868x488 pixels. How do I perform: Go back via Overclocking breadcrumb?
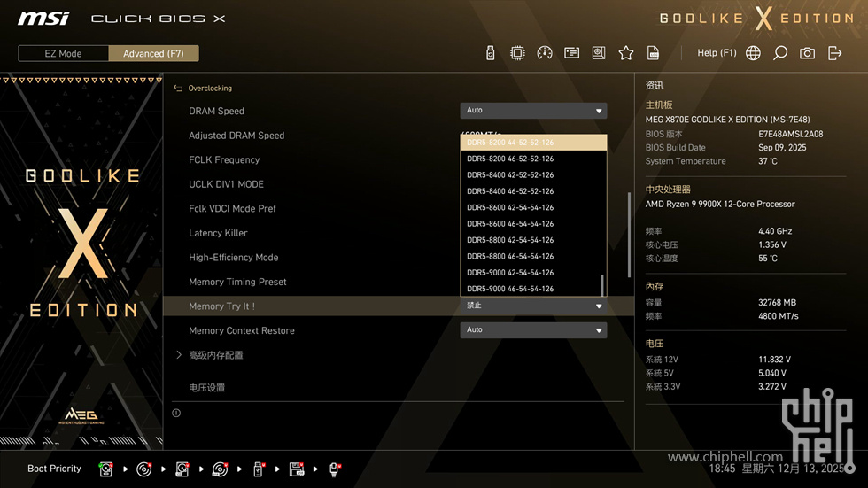pyautogui.click(x=209, y=89)
